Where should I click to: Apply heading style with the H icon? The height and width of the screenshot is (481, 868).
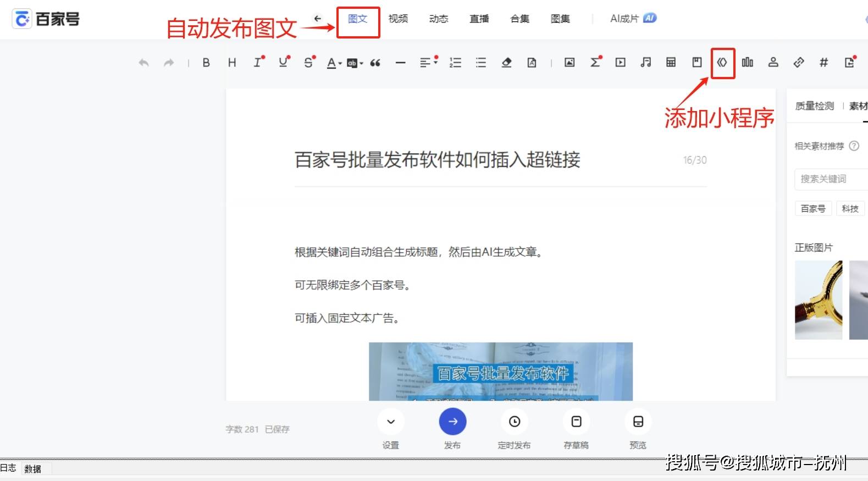tap(232, 63)
